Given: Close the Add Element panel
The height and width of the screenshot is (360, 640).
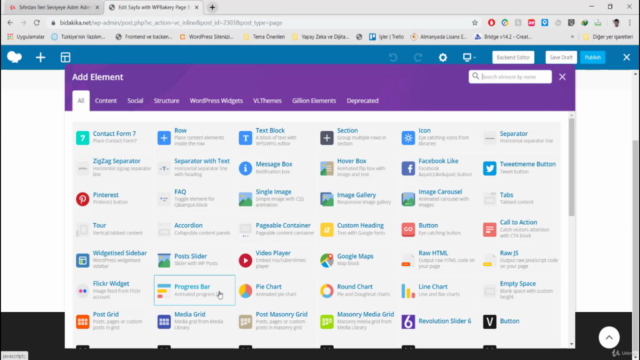Looking at the screenshot, I should point(562,77).
